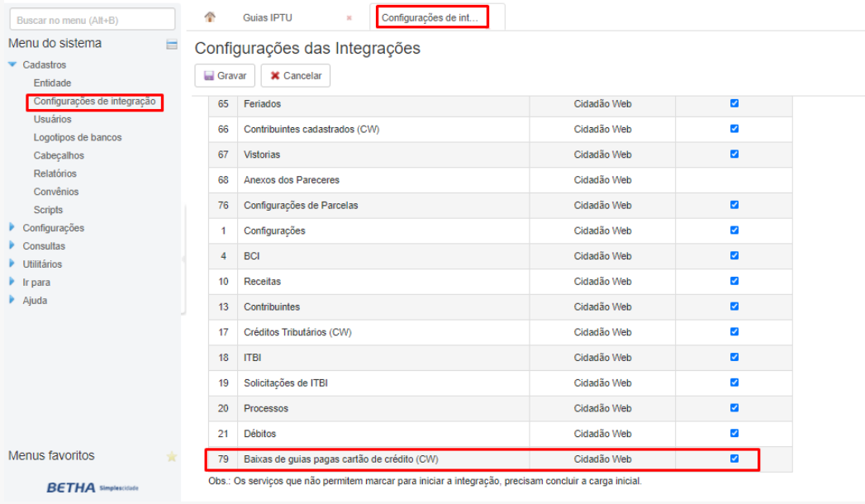
Task: Close the Guias IPTU tab
Action: pyautogui.click(x=349, y=18)
